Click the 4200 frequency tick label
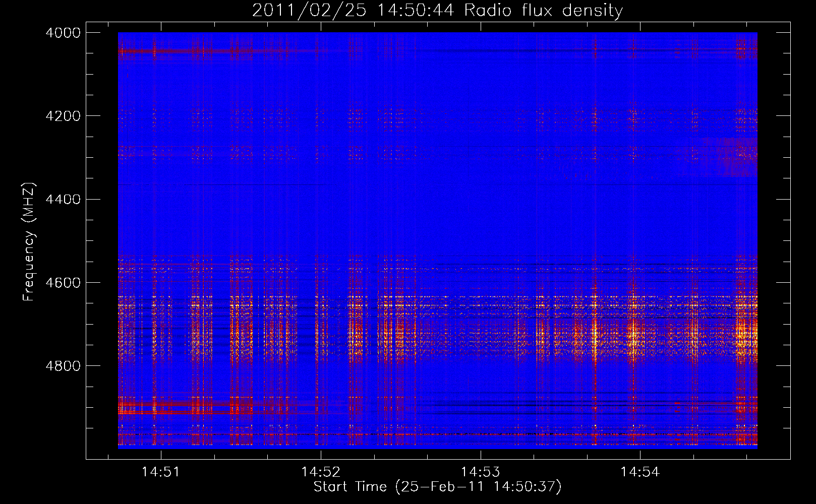 coord(63,116)
